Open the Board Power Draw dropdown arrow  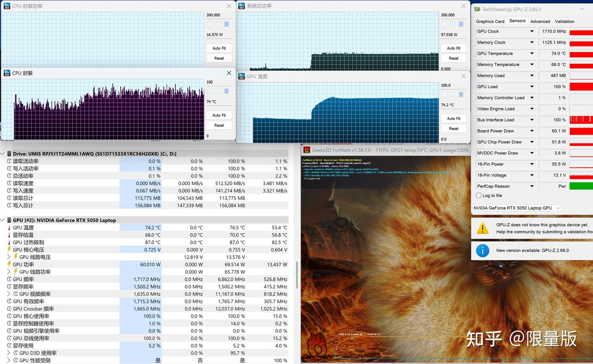(x=532, y=131)
